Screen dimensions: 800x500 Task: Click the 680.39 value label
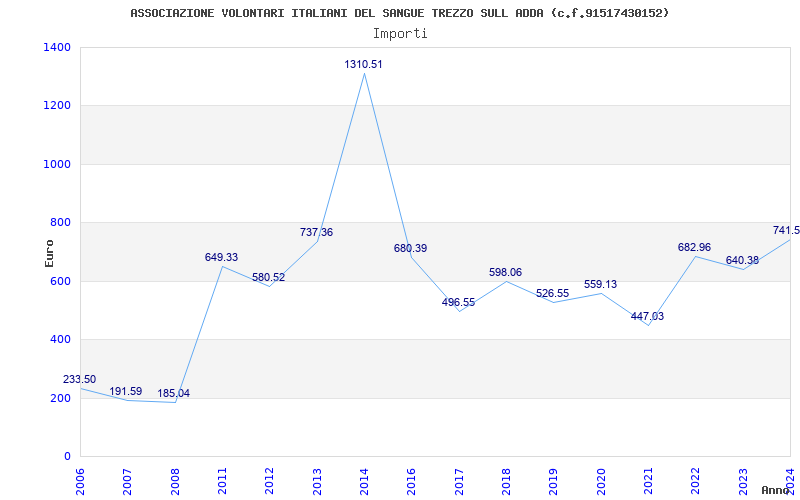(410, 248)
